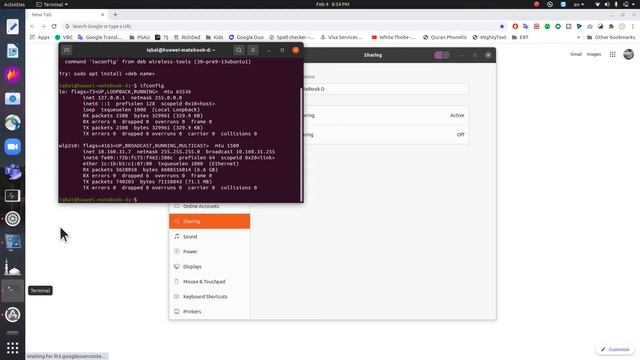Show Applications grid in the dock
The height and width of the screenshot is (360, 640).
coord(13,348)
